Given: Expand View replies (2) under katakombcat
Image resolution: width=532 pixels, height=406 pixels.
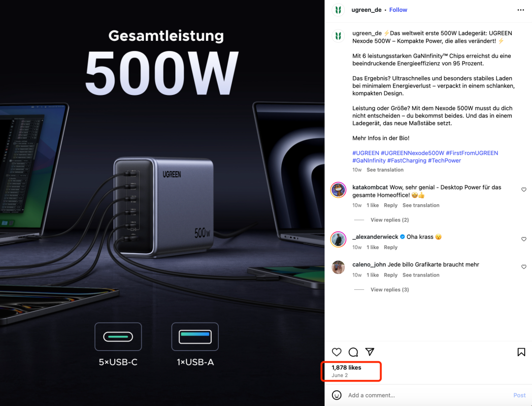Looking at the screenshot, I should (390, 220).
